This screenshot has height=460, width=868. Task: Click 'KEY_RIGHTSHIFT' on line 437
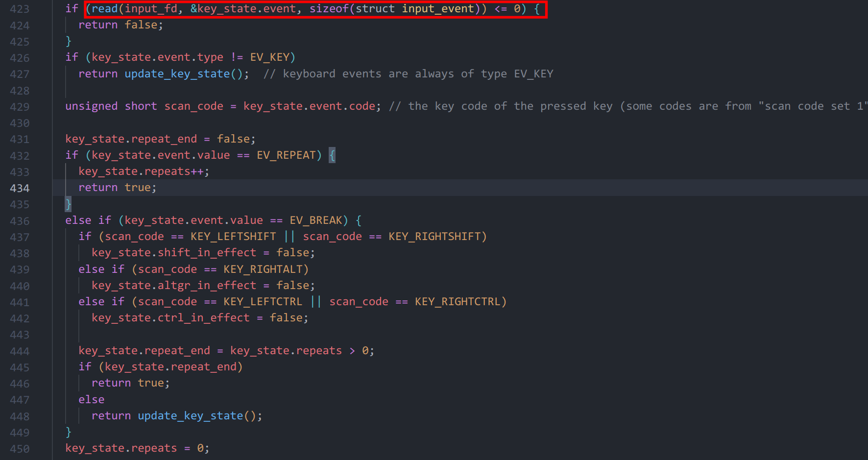[434, 237]
